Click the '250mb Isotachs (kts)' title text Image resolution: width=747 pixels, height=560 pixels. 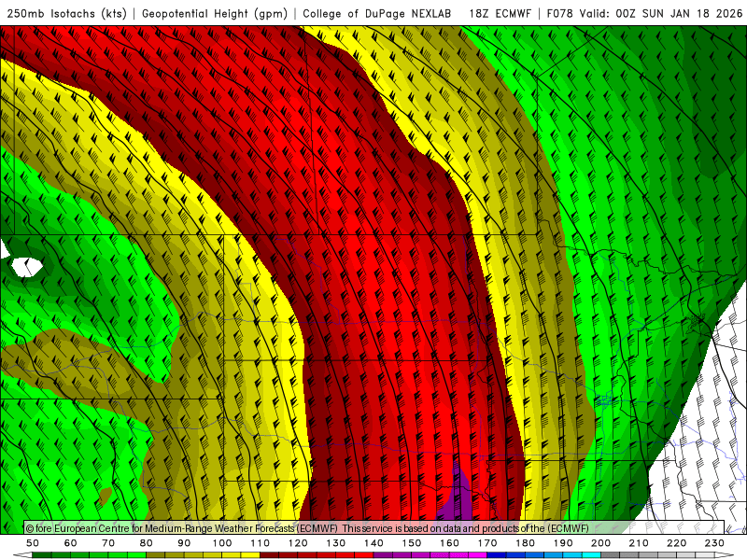click(x=66, y=14)
